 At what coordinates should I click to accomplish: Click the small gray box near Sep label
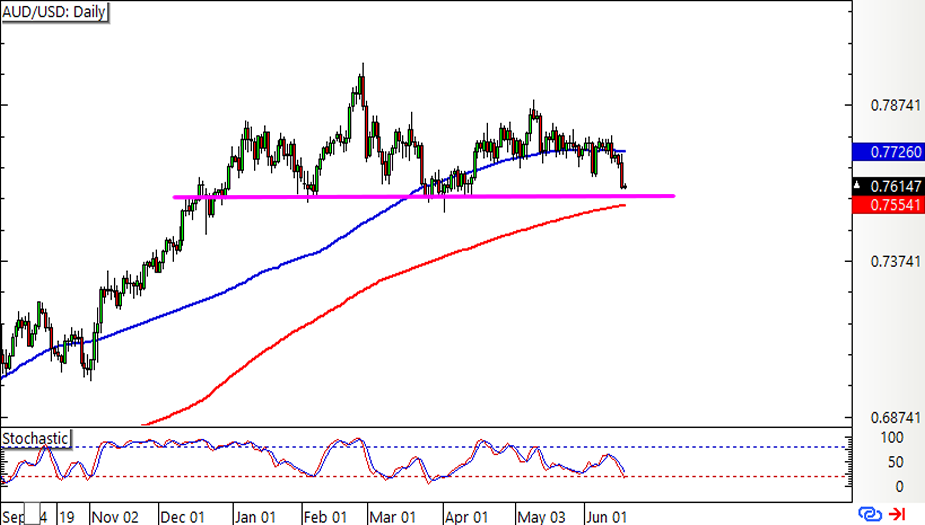32,513
